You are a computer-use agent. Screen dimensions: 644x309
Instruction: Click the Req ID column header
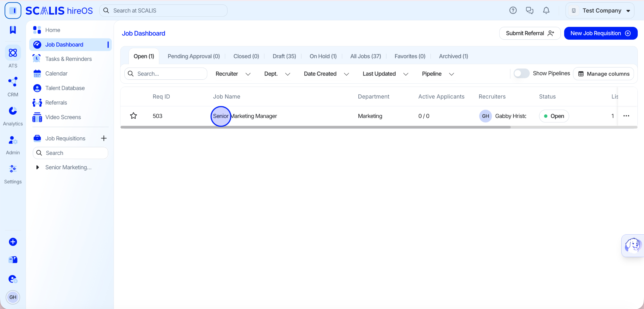pos(161,96)
